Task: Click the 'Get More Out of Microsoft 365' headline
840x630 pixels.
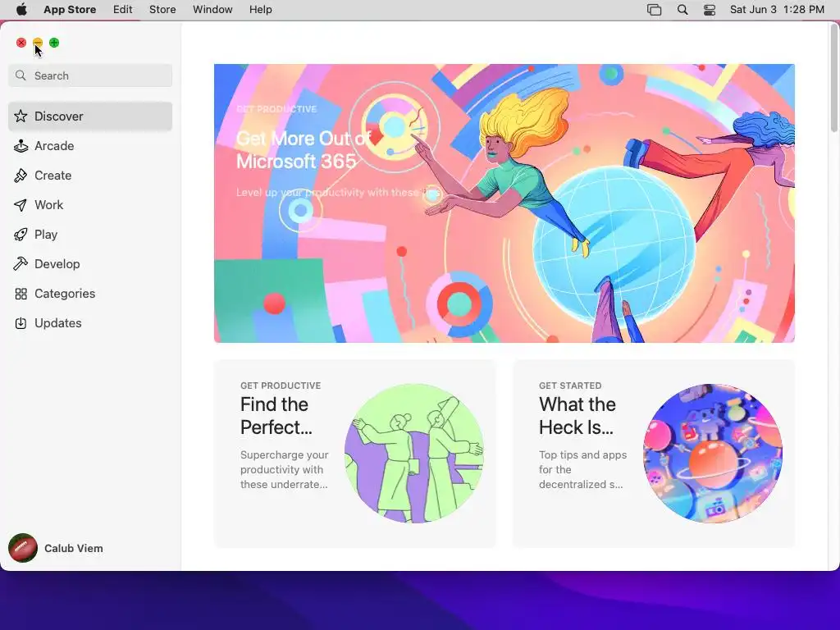Action: [304, 150]
